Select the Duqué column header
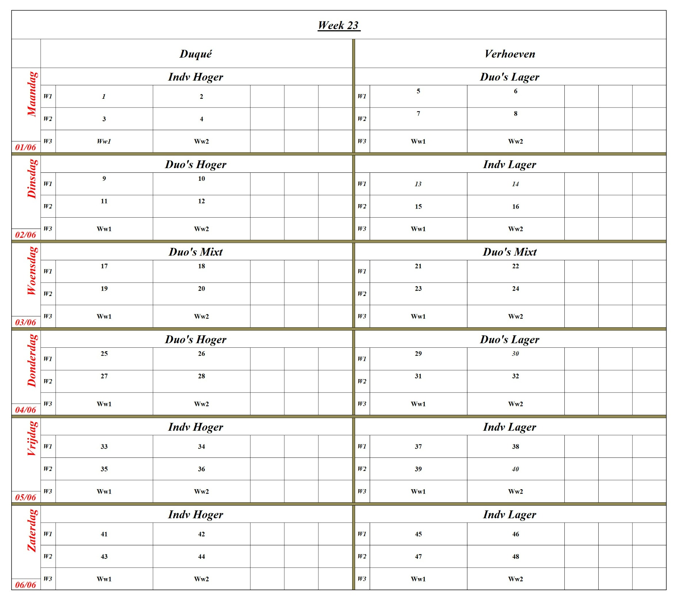700x600 pixels. 196,54
